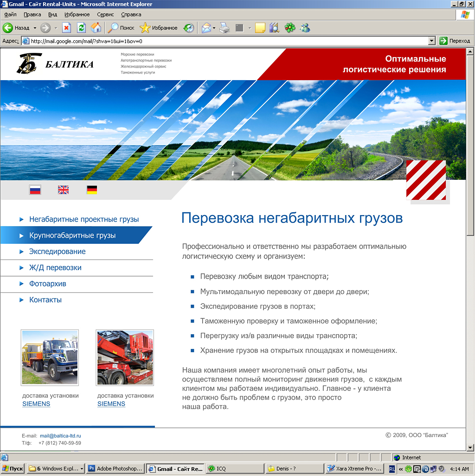The height and width of the screenshot is (476, 475).
Task: Launch ICQ from the toolbar flower icon
Action: [x=289, y=28]
